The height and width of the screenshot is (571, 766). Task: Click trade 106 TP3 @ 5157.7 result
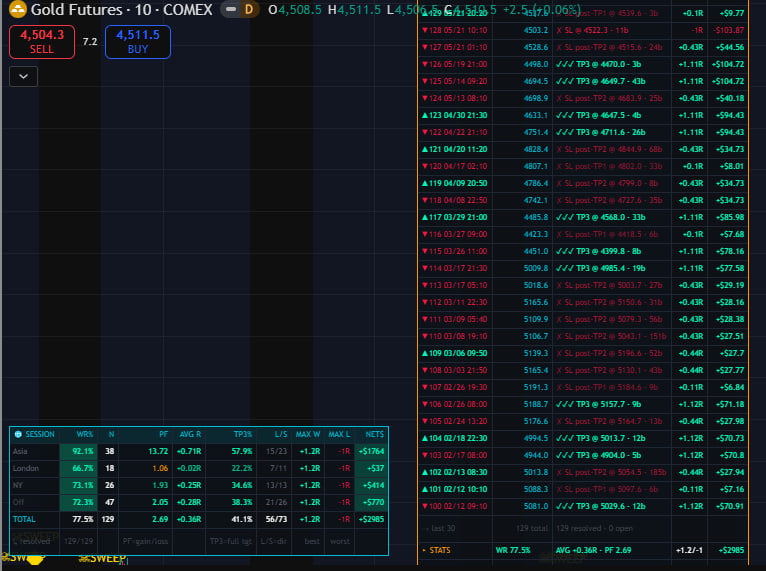[598, 404]
